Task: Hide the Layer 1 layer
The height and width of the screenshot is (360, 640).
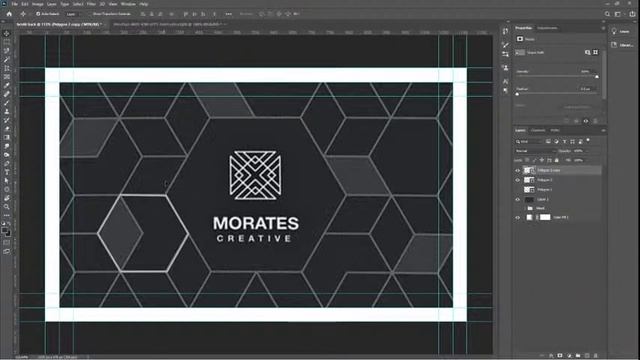Action: click(x=518, y=200)
